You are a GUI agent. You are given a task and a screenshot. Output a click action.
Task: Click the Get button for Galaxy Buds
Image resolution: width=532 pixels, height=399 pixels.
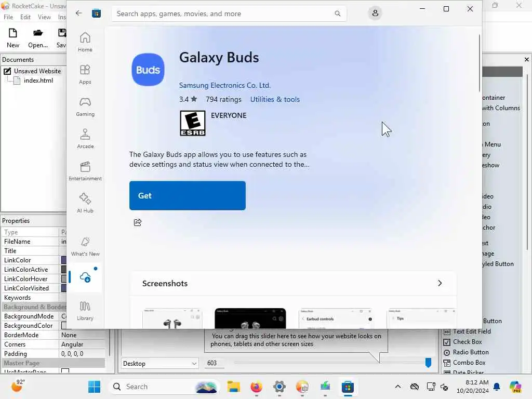tap(187, 195)
